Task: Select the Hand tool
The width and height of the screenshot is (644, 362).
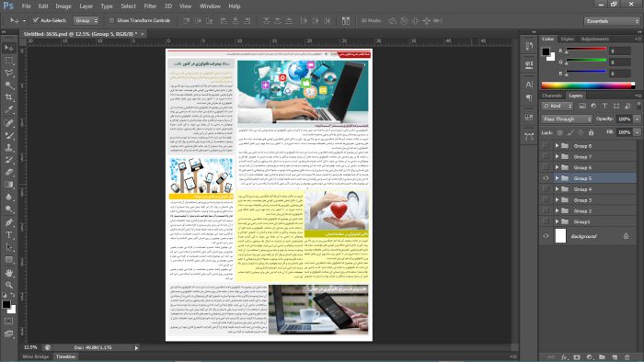Action: pos(8,273)
